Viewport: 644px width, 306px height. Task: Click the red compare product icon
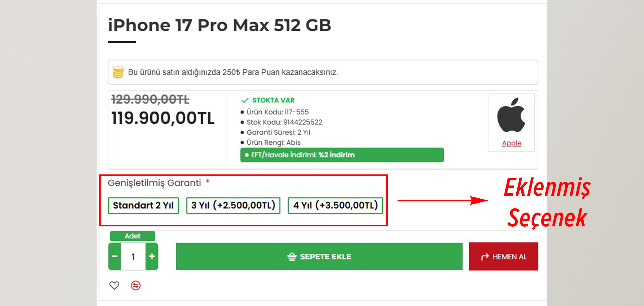pyautogui.click(x=136, y=285)
